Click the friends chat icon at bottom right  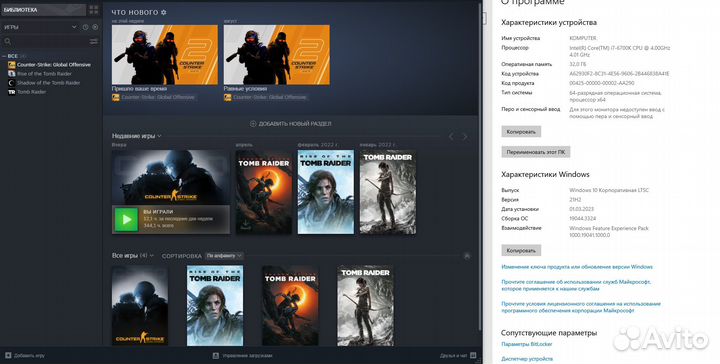click(x=473, y=355)
